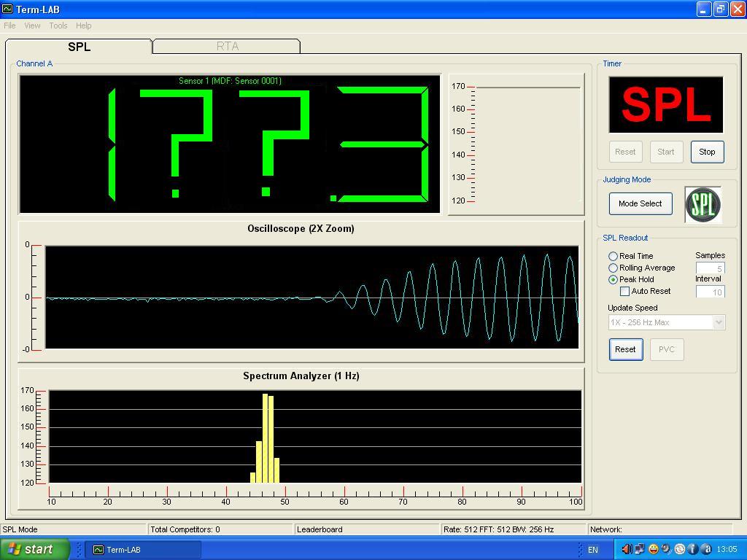747x560 pixels.
Task: Expand the Update Speed dropdown
Action: coord(719,322)
